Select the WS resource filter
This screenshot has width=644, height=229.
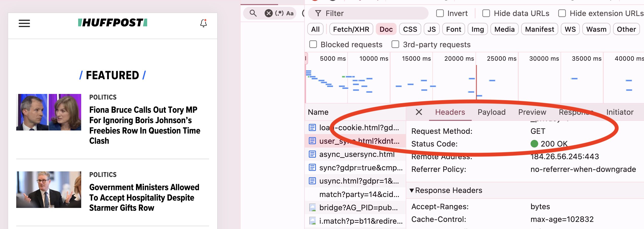click(570, 29)
